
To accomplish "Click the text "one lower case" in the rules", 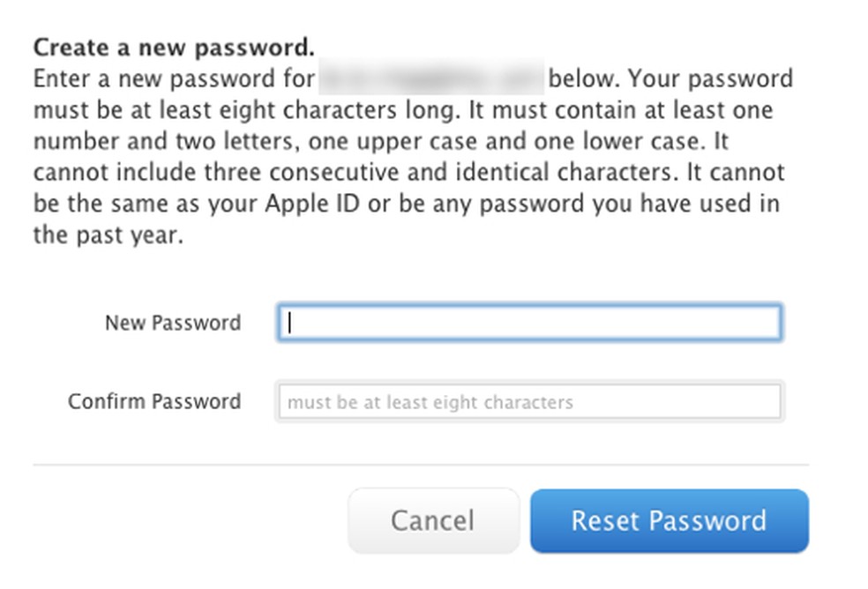I will (x=626, y=142).
